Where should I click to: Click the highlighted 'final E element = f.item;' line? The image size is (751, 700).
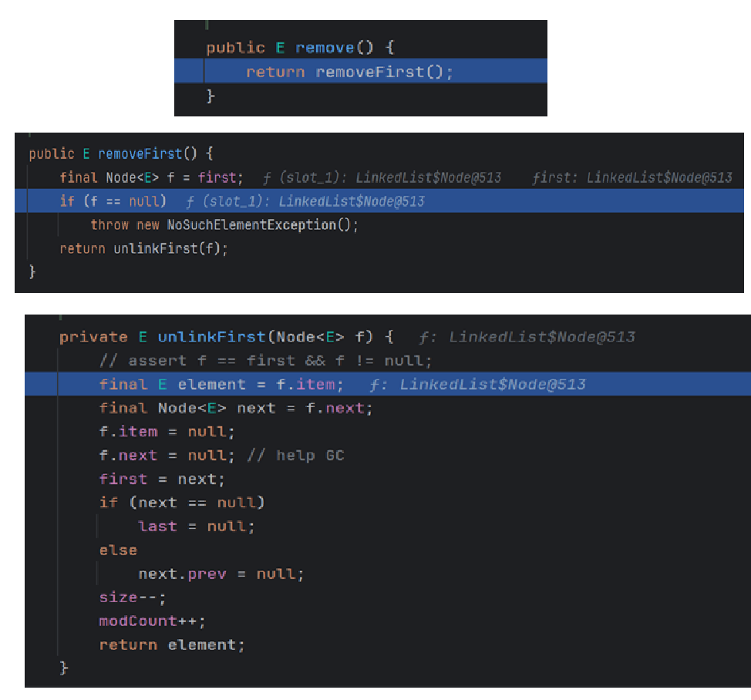point(388,384)
